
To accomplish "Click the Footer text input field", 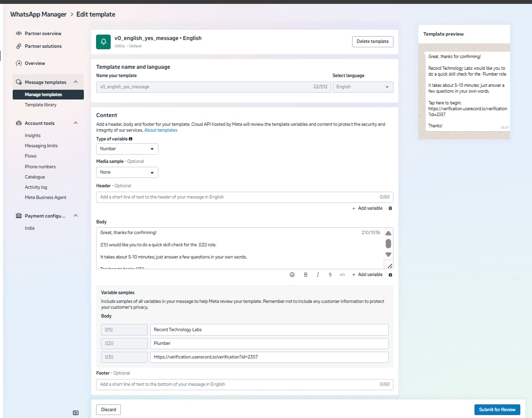I will [x=245, y=384].
